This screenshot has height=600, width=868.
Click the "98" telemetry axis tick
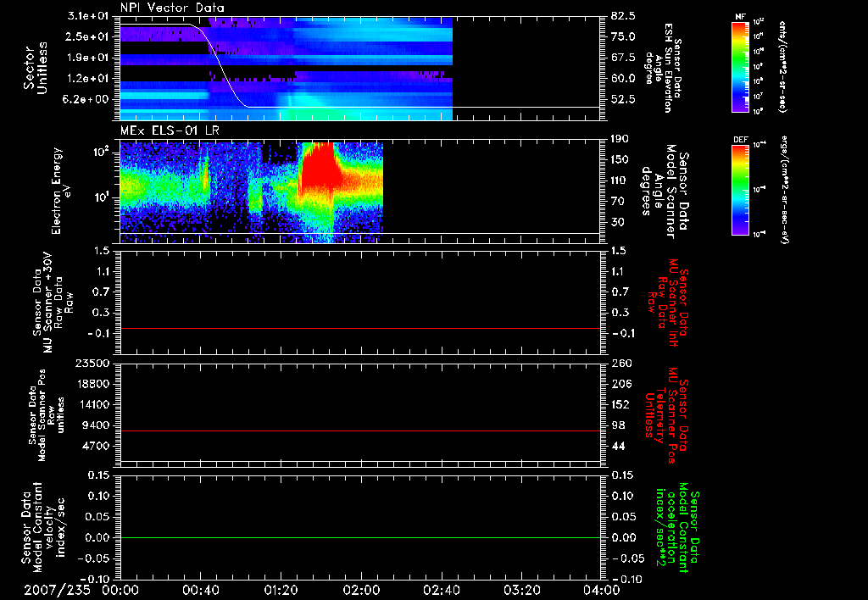pos(618,425)
